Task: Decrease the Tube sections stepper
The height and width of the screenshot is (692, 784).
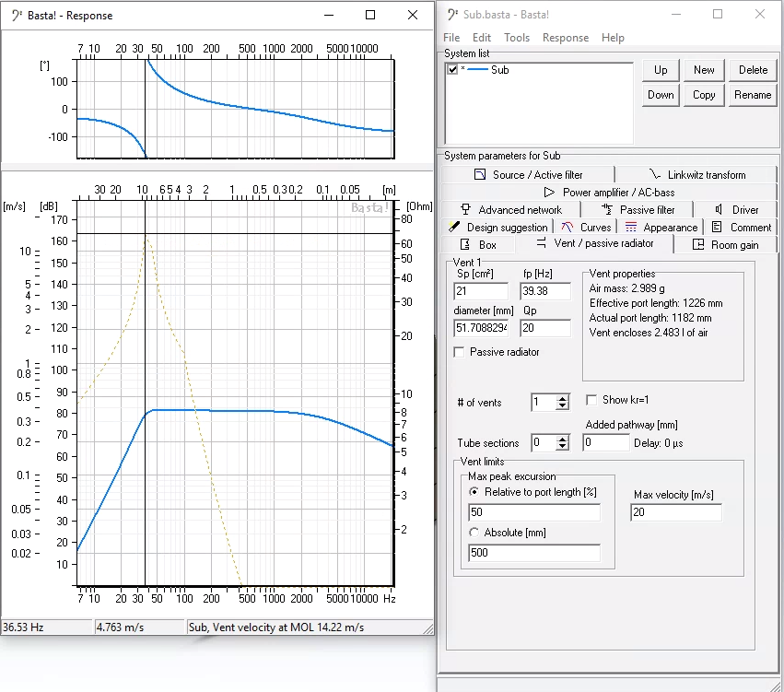Action: coord(563,447)
